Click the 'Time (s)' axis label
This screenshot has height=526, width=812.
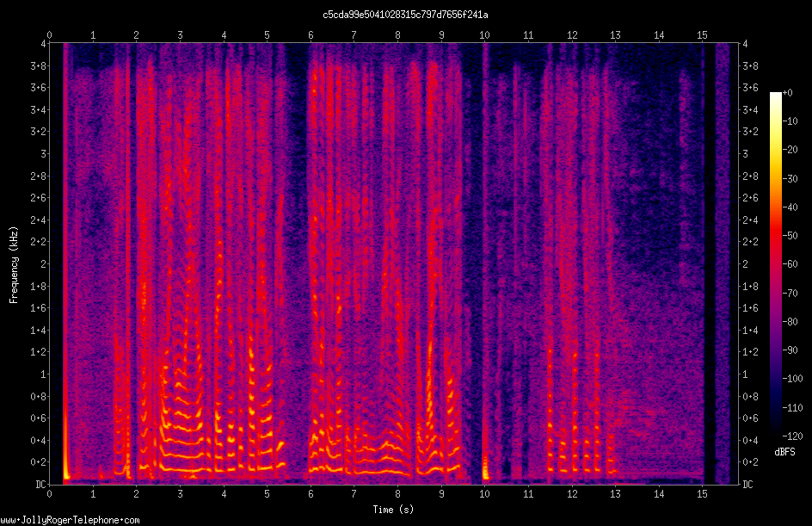(x=394, y=510)
